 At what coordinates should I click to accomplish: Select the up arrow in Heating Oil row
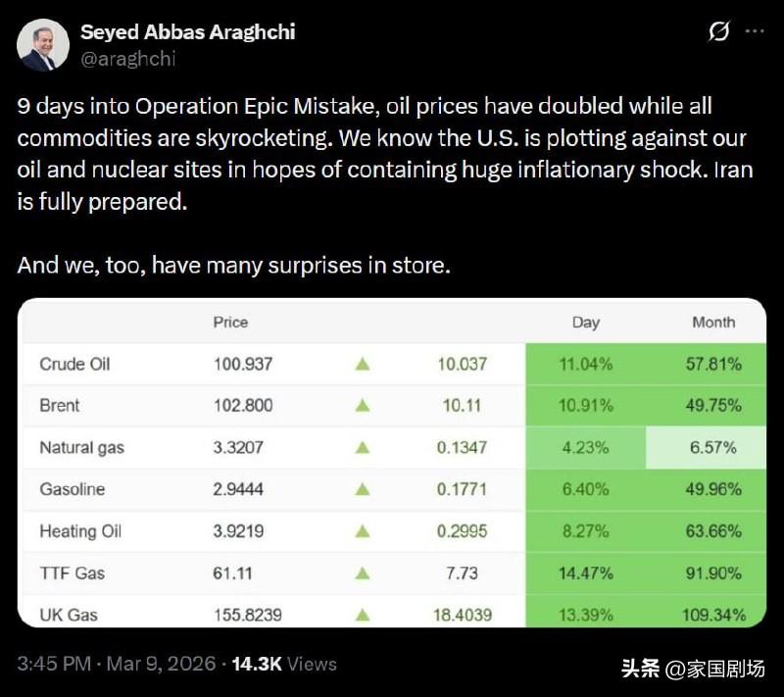tap(362, 531)
